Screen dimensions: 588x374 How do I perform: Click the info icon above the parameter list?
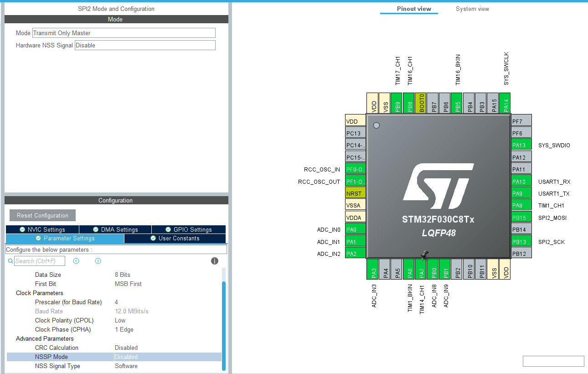coord(214,261)
